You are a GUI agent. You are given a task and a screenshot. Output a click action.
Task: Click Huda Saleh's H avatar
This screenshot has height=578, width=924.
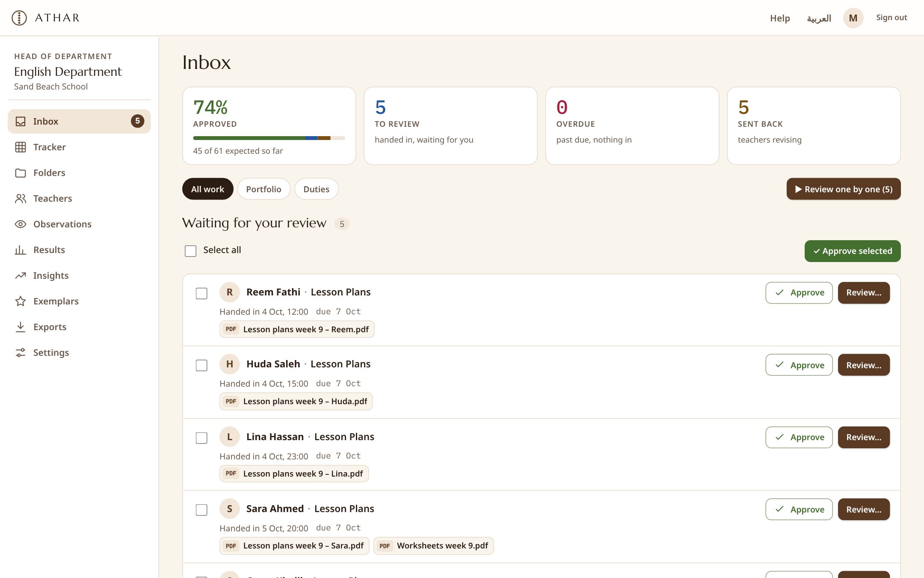pos(230,364)
